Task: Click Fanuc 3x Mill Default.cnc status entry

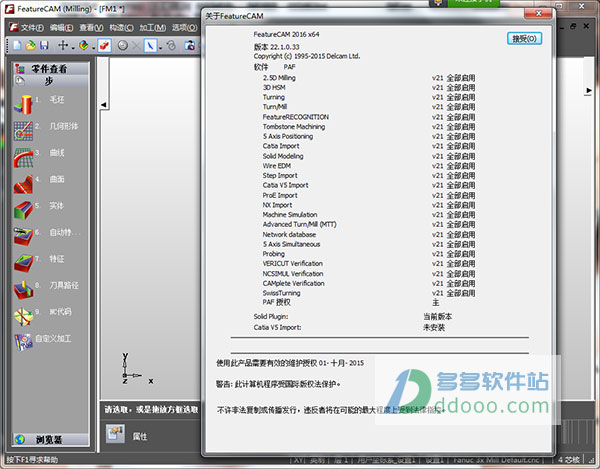Action: tap(496, 460)
